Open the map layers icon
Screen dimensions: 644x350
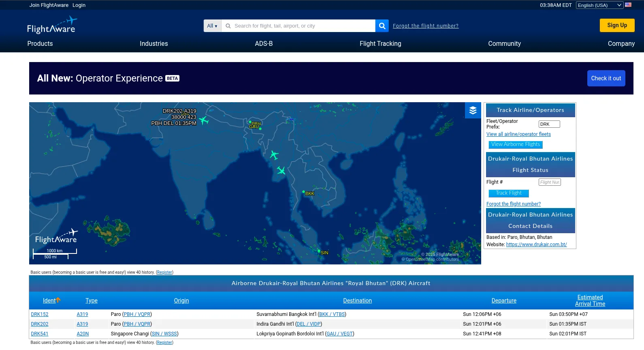pyautogui.click(x=473, y=110)
